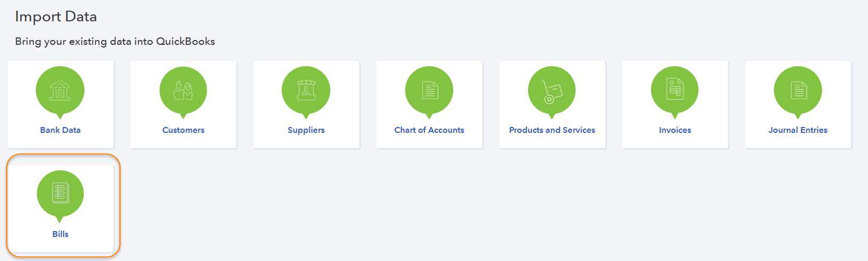Viewport: 868px width, 261px height.
Task: Click the Bills stacked papers icon
Action: (60, 193)
